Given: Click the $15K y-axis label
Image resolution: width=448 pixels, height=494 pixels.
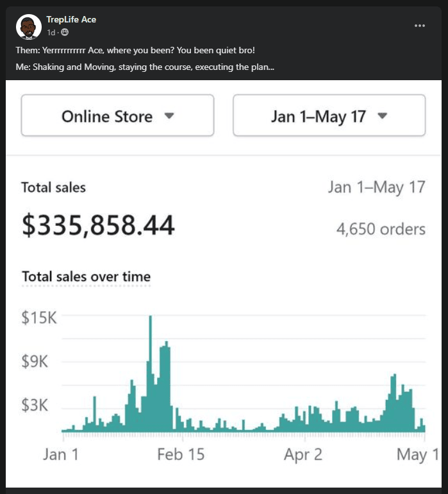Looking at the screenshot, I should coord(39,317).
